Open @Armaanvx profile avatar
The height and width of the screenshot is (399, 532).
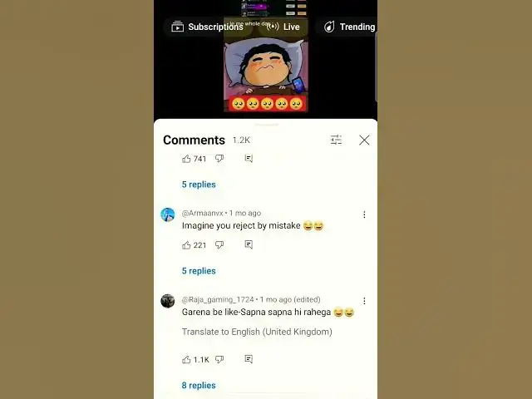168,214
